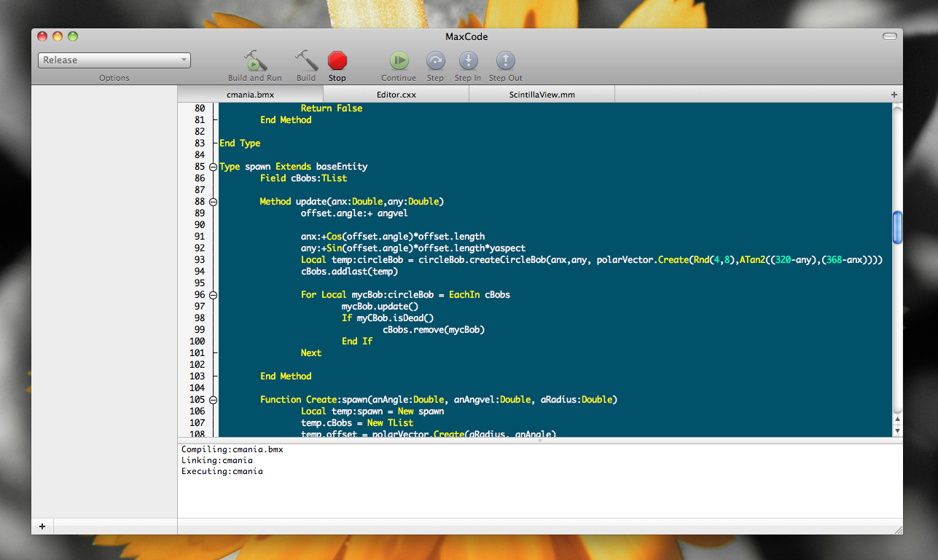Click plus button at sidebar bottom
938x560 pixels.
click(x=42, y=527)
